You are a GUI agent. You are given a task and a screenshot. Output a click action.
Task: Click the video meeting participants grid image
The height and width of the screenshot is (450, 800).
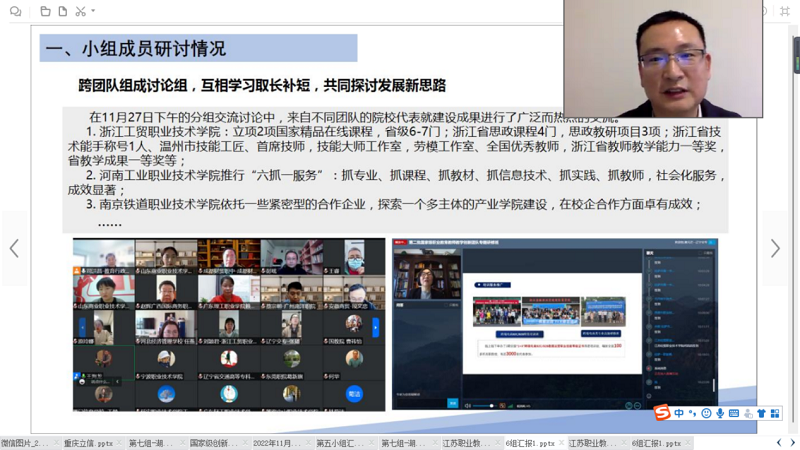point(229,324)
